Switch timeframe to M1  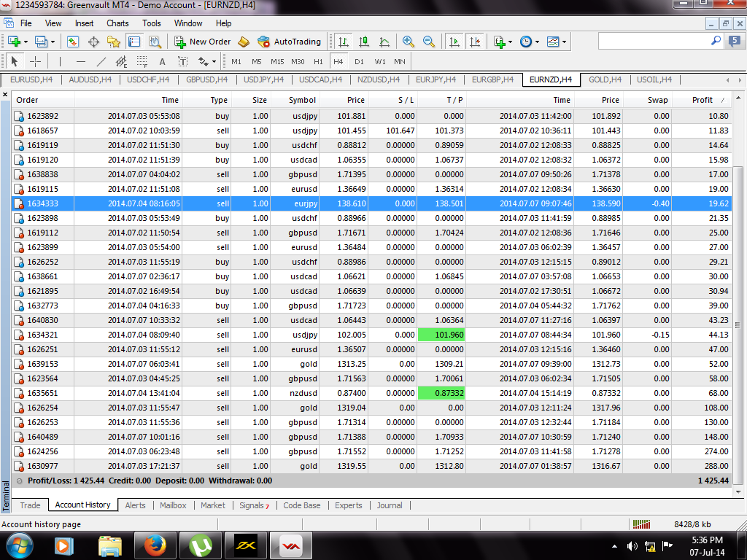(x=236, y=61)
